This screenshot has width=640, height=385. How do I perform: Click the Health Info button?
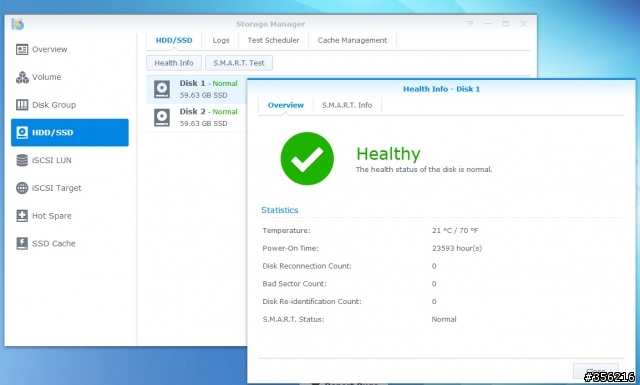[x=174, y=63]
